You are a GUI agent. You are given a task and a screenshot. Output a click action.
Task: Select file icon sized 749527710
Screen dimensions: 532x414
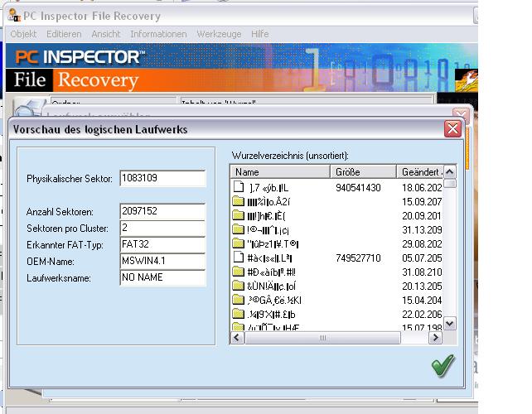coord(239,258)
